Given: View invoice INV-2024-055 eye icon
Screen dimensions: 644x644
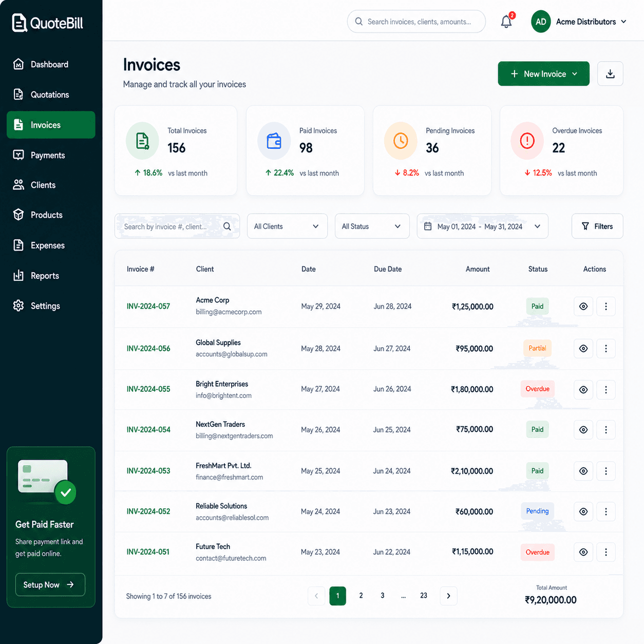Looking at the screenshot, I should [x=583, y=390].
